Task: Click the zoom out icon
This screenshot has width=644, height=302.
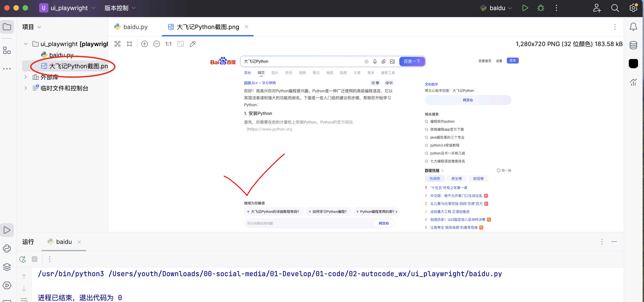Action: click(x=156, y=44)
